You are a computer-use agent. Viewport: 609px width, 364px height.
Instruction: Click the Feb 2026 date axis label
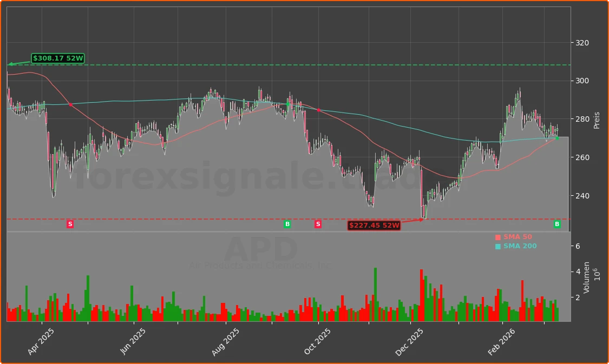point(501,342)
